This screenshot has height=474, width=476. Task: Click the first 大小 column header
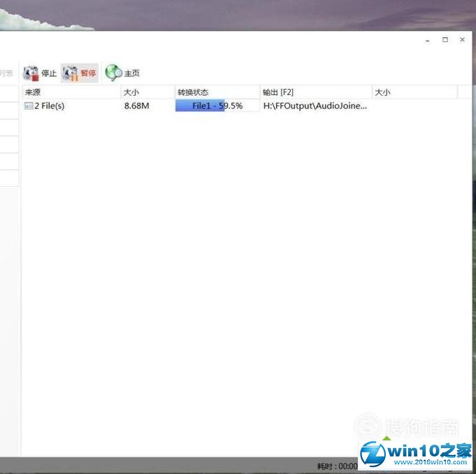[147, 92]
